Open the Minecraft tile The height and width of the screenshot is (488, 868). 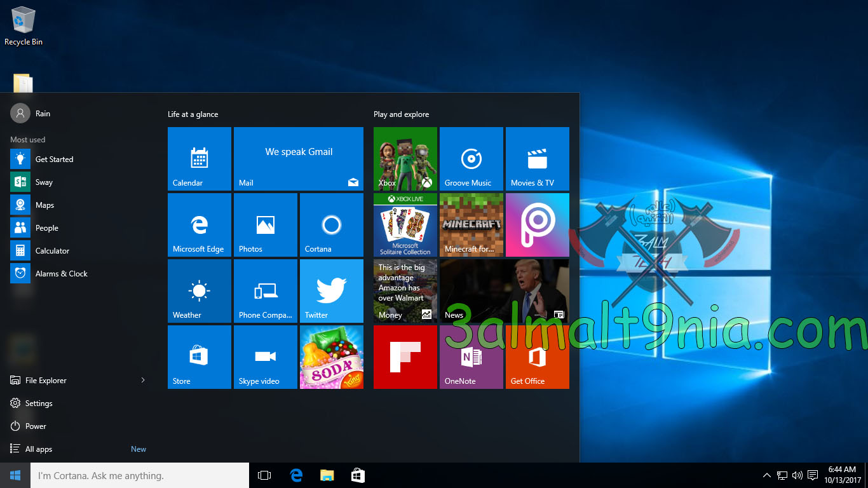pyautogui.click(x=471, y=225)
